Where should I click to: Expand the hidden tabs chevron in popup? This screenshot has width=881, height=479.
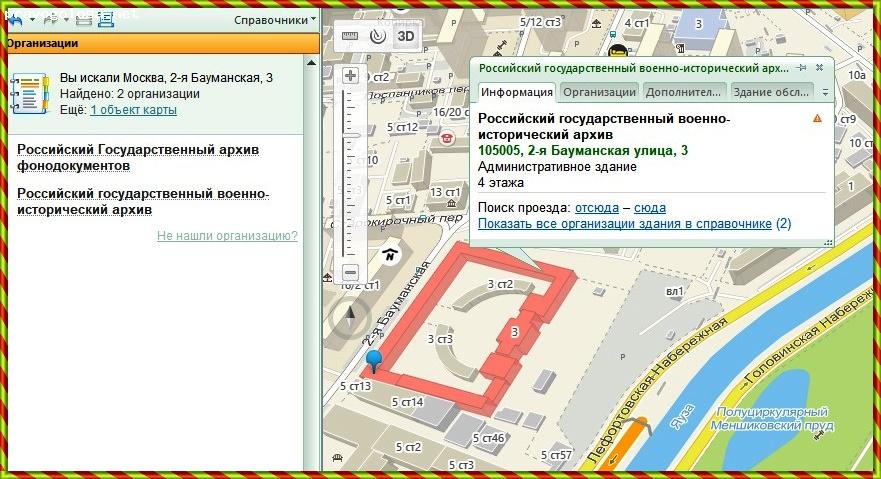(x=825, y=92)
